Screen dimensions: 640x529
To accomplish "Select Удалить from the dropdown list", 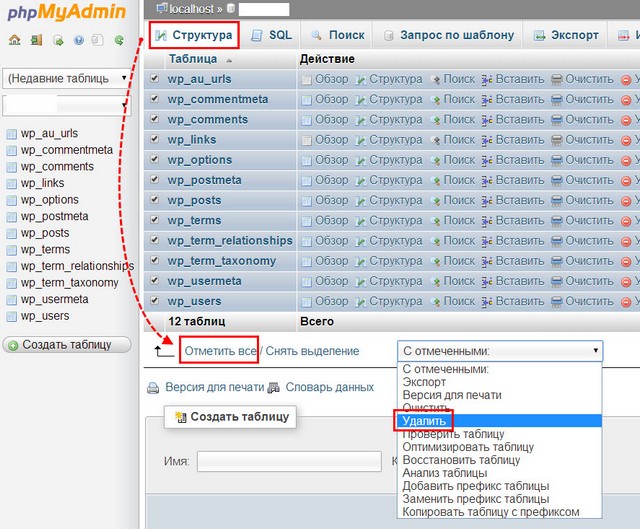I will click(500, 421).
